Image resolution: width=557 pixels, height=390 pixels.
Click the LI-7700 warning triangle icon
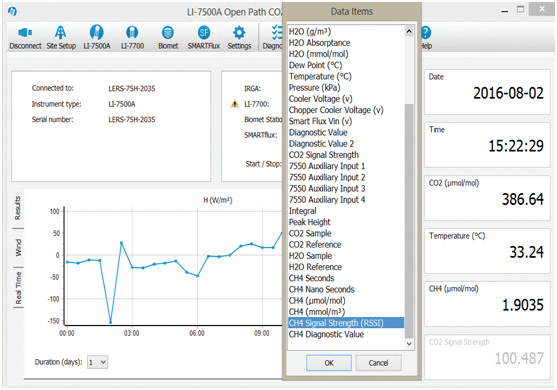pyautogui.click(x=234, y=104)
